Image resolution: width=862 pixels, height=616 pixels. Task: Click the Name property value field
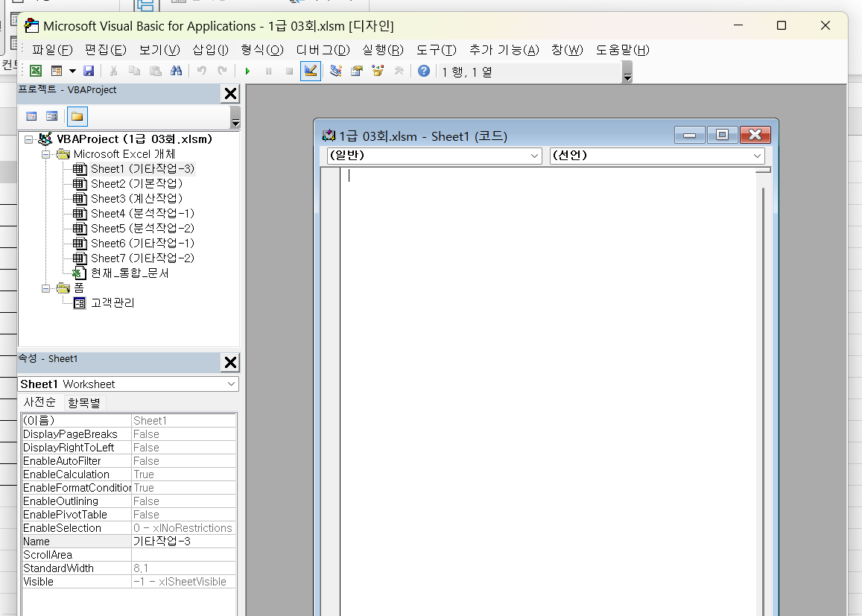pyautogui.click(x=183, y=542)
